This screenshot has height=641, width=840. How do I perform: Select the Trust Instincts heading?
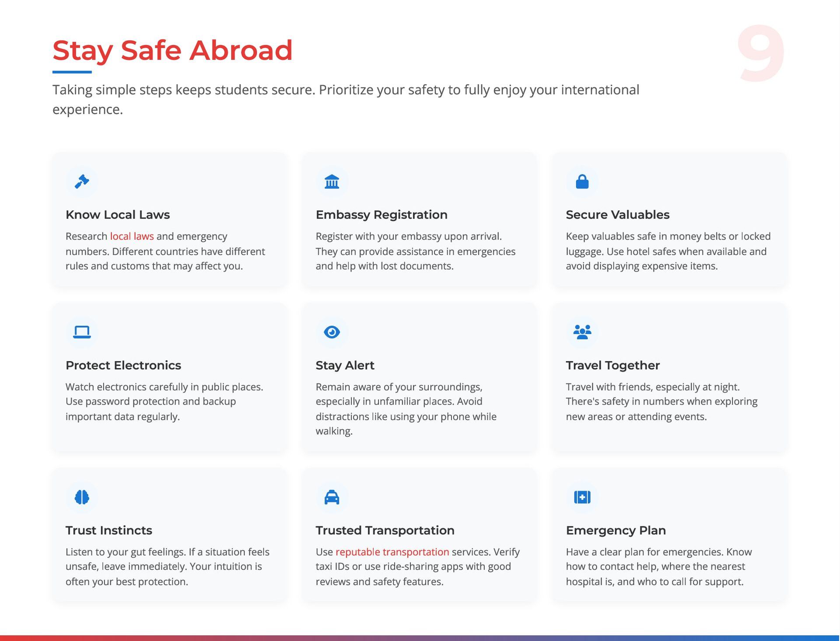(109, 530)
